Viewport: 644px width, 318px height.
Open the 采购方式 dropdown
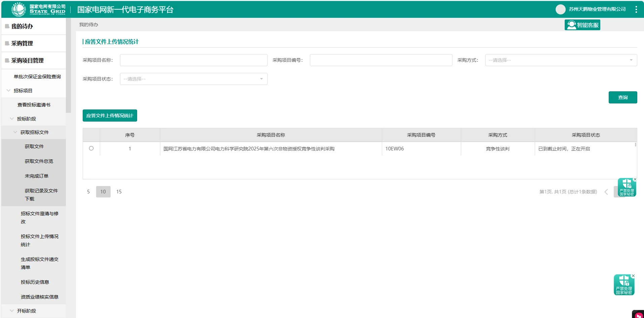point(561,60)
